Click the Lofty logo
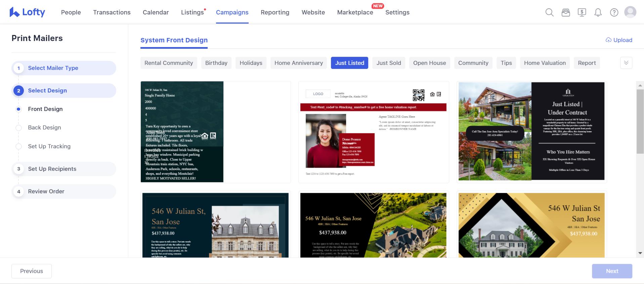 coord(27,12)
